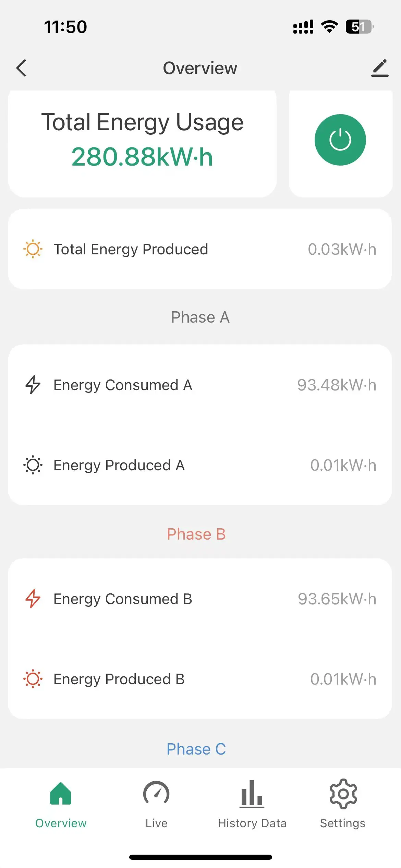The width and height of the screenshot is (401, 868).
Task: Tap the battery indicator in status bar
Action: coord(360,27)
